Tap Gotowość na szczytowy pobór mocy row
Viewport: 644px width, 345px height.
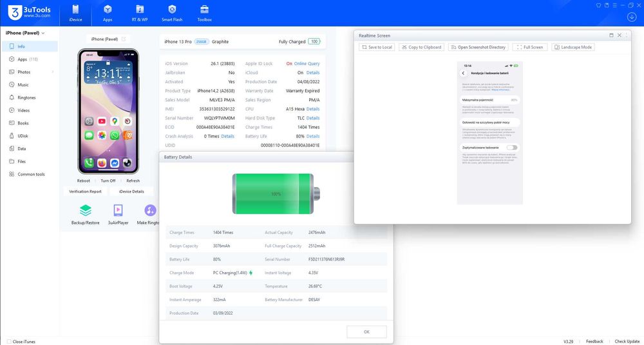point(489,123)
